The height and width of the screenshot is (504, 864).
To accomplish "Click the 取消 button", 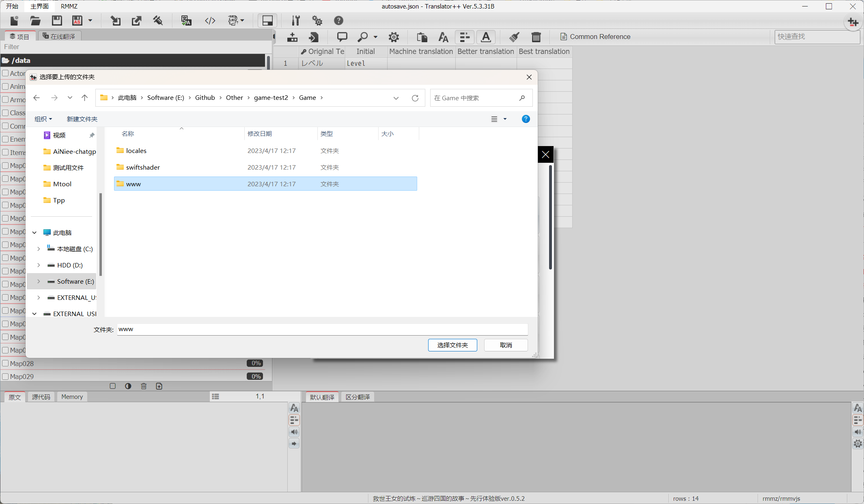I will 506,345.
